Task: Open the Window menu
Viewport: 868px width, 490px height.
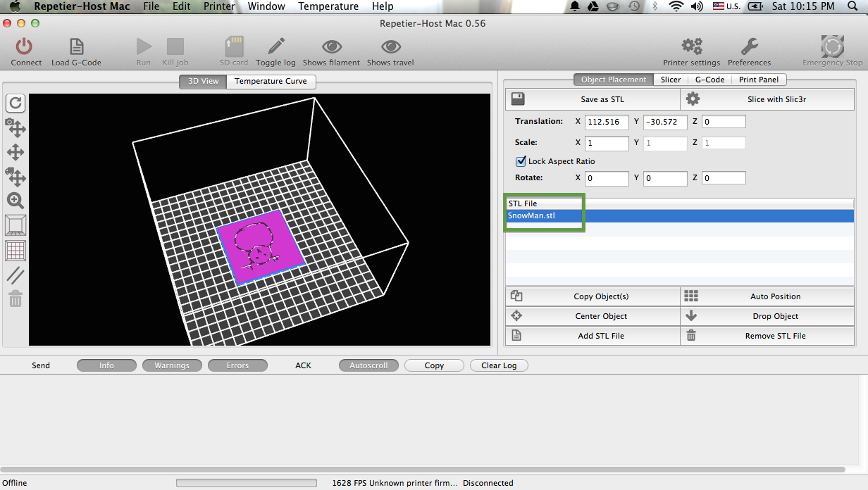Action: coord(266,6)
